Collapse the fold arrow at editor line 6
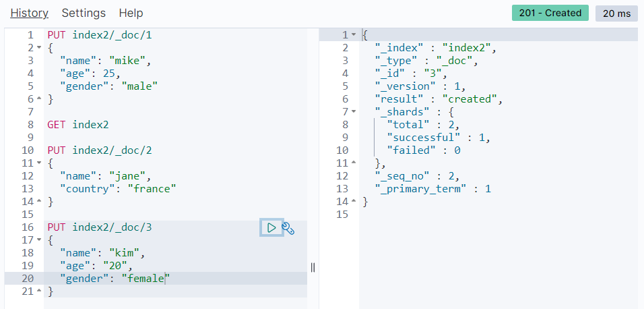The image size is (644, 309). [40, 99]
